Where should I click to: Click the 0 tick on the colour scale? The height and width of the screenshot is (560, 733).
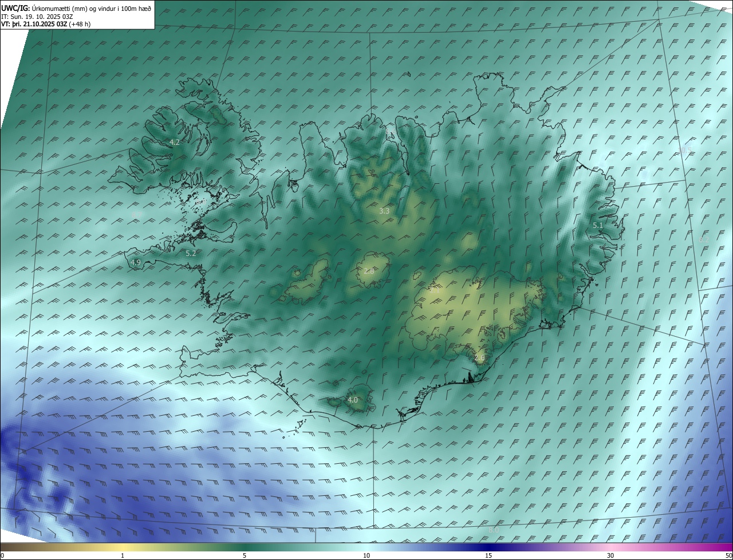[x=2, y=555]
